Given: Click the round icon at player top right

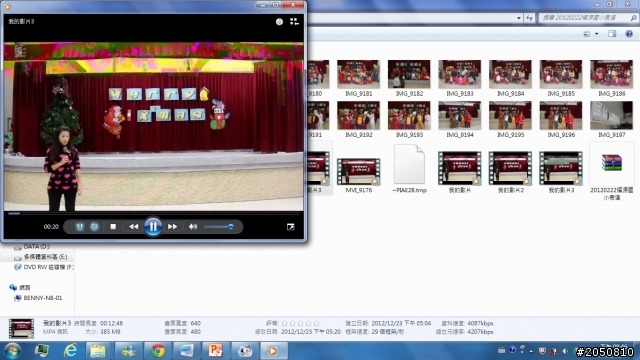Looking at the screenshot, I should (279, 22).
